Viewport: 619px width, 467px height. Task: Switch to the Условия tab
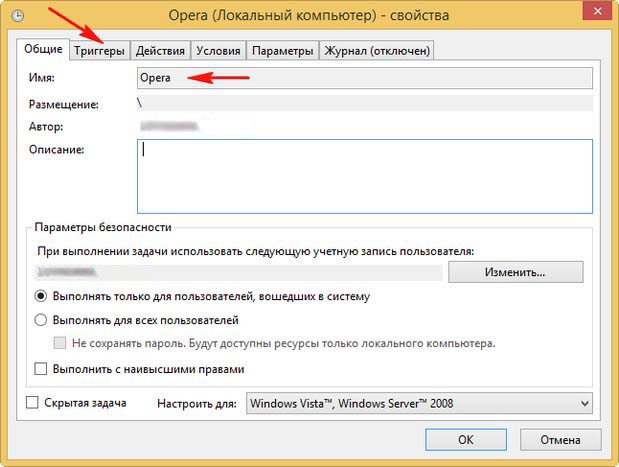click(218, 51)
